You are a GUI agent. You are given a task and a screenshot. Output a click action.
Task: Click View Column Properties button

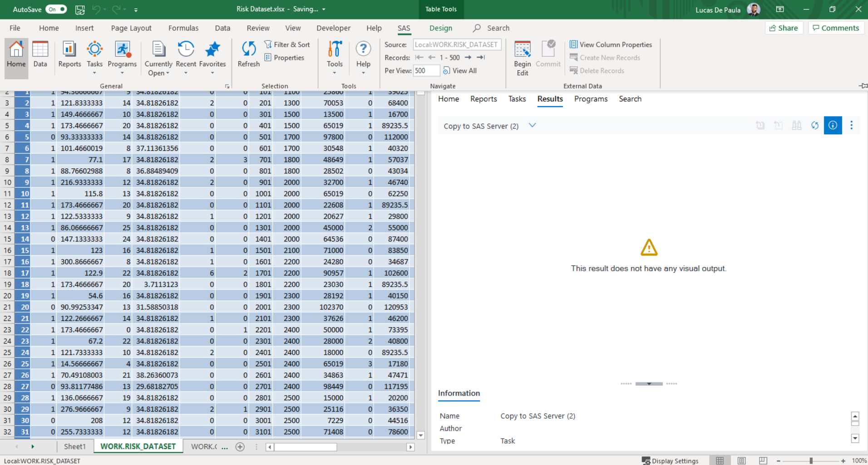(611, 44)
